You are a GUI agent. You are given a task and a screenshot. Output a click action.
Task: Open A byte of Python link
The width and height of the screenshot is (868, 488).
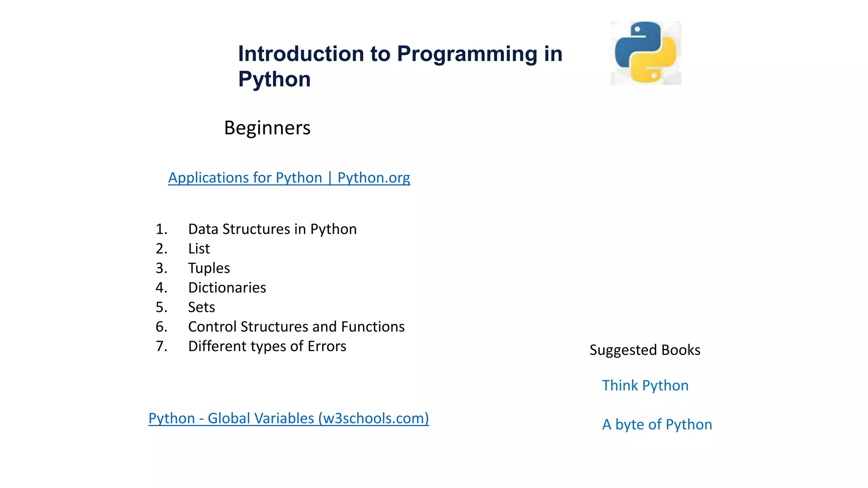(x=657, y=424)
